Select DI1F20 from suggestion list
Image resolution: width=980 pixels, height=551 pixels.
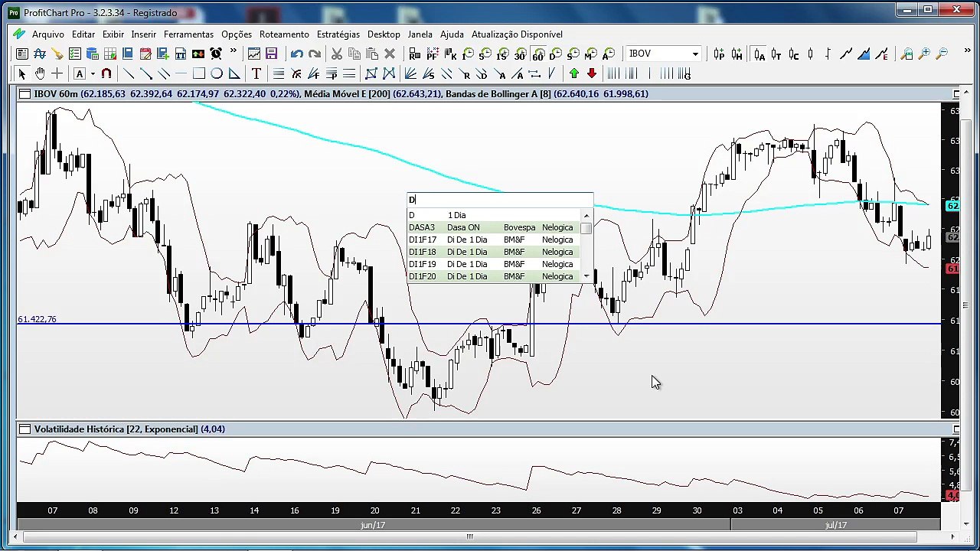point(495,276)
